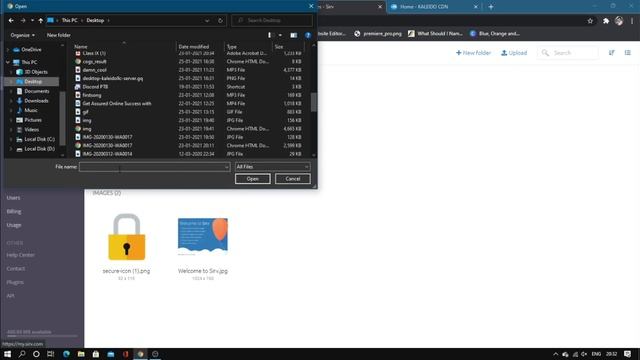The height and width of the screenshot is (360, 640).
Task: Create New folder in dialog
Action: pos(58,35)
